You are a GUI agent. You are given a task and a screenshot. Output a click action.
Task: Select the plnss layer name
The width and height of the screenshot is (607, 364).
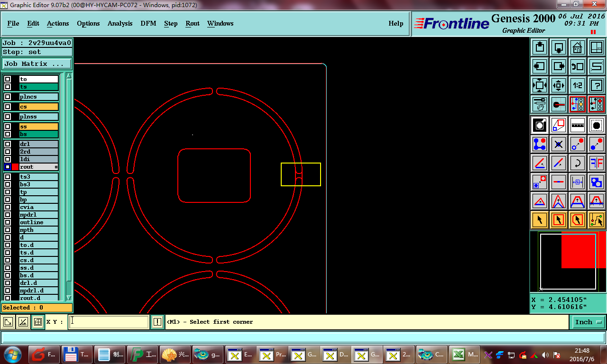(39, 117)
